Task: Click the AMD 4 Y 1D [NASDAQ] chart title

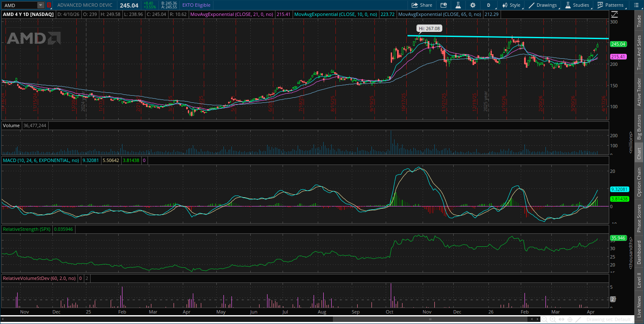Action: [x=29, y=14]
